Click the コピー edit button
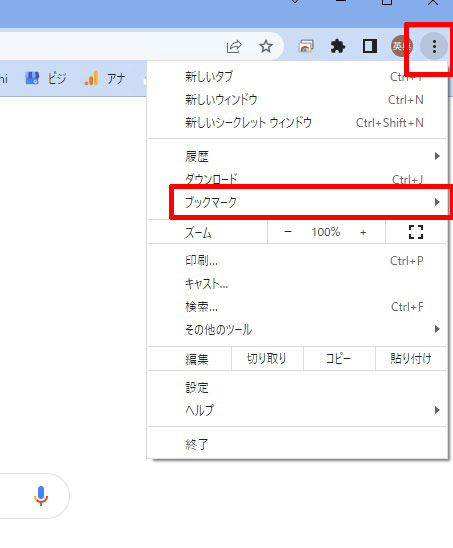Screen dimensions: 453x548 point(339,359)
